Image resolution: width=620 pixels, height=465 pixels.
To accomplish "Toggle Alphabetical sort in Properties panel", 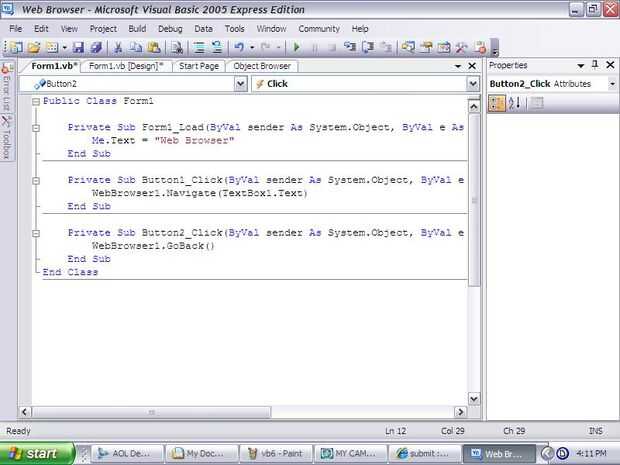I will click(514, 103).
